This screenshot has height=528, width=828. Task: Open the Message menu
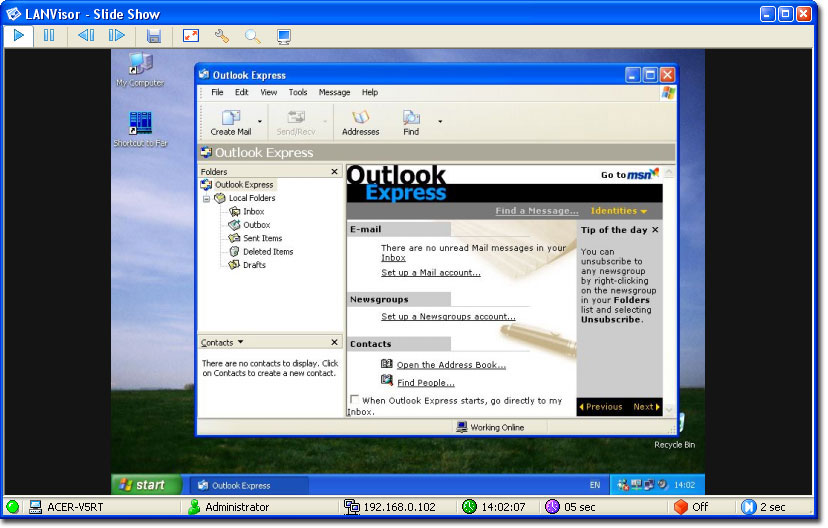(334, 92)
